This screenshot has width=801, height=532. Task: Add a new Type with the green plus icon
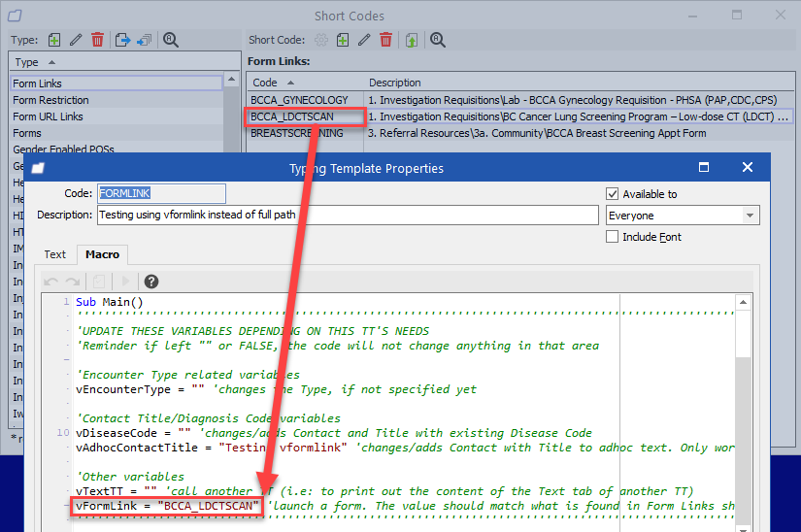tap(54, 40)
